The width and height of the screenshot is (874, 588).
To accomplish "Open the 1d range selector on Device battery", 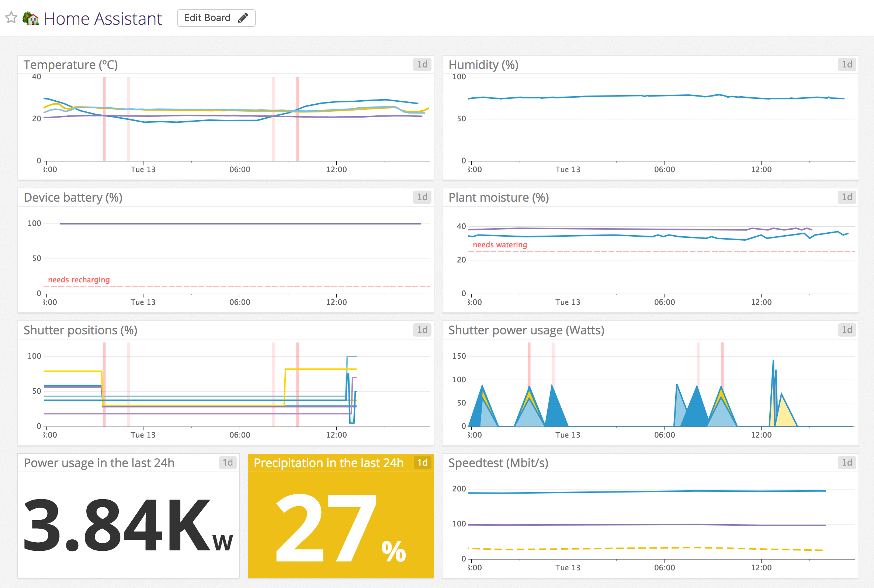I will pos(422,197).
